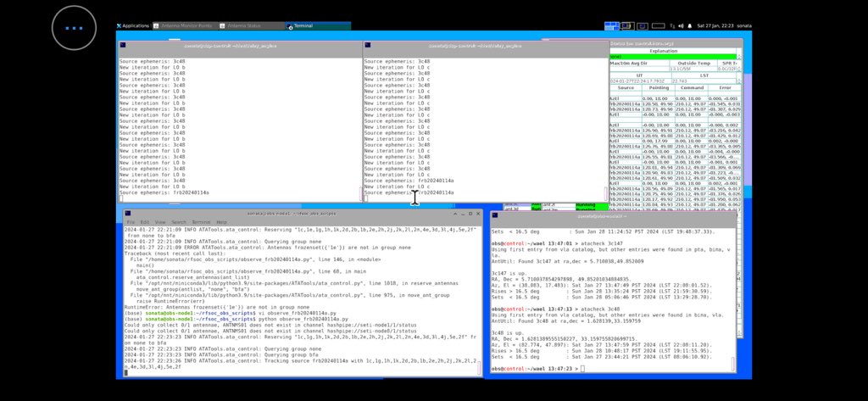Open the clock showing Sat 27 Jan, 22:23
Viewport: 868px width, 401px height.
(x=715, y=25)
